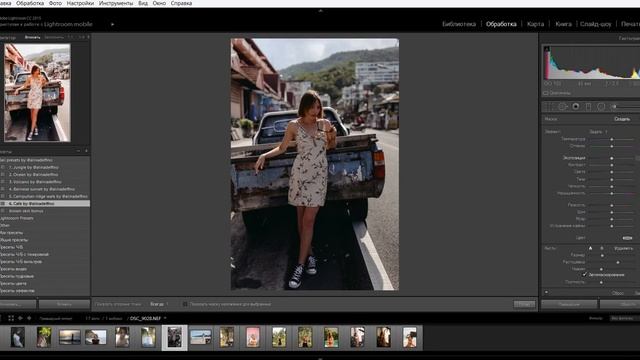Open the Справка menu
The image size is (640, 360).
tap(181, 3)
